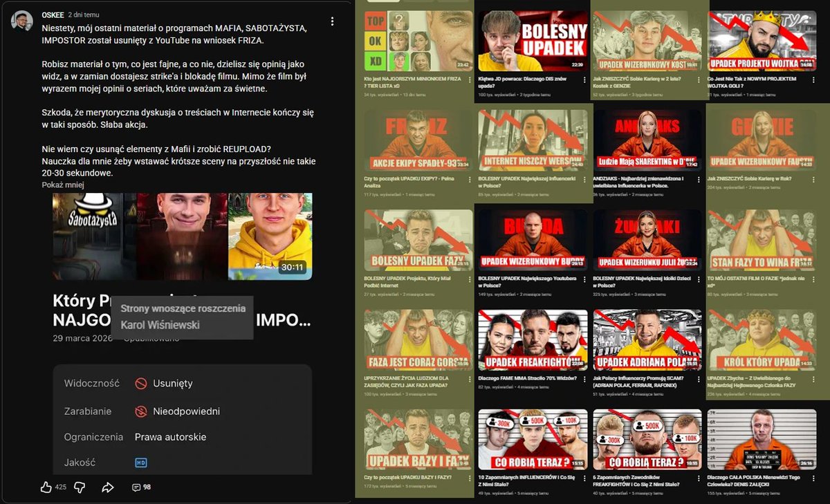Like the OSKEE post with thumbs-up
830x504 pixels.
point(46,487)
